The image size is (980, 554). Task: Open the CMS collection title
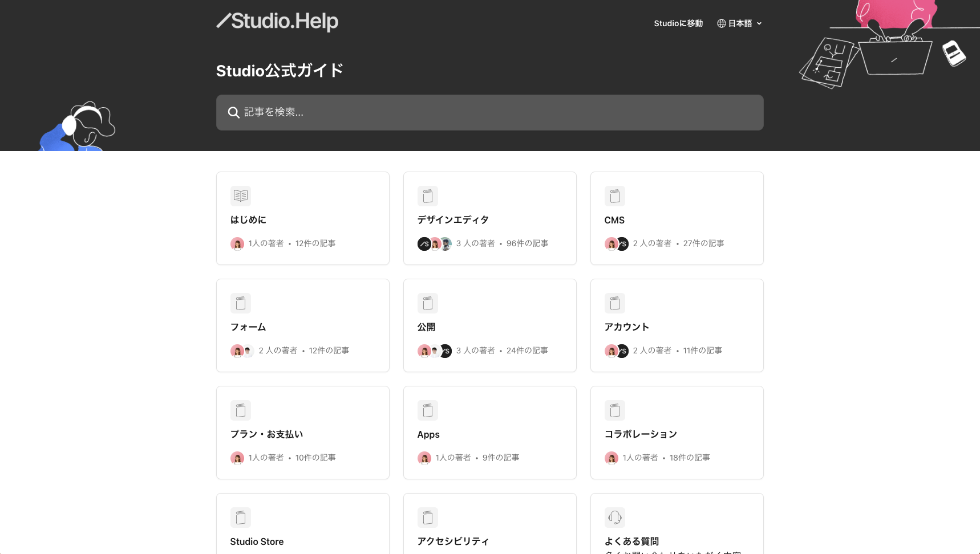[614, 220]
